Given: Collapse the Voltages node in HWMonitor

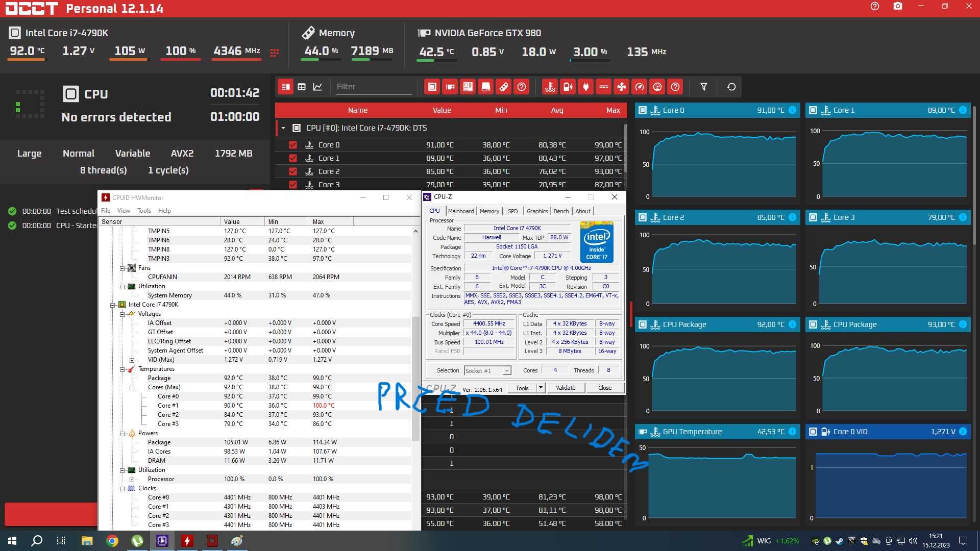Looking at the screenshot, I should tap(122, 314).
